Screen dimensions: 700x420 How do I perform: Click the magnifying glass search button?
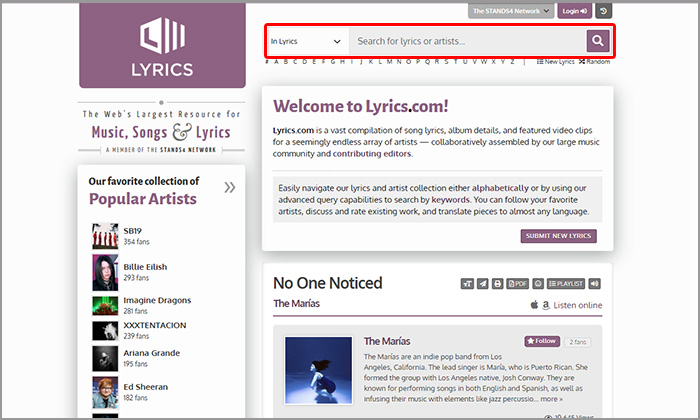click(x=597, y=41)
